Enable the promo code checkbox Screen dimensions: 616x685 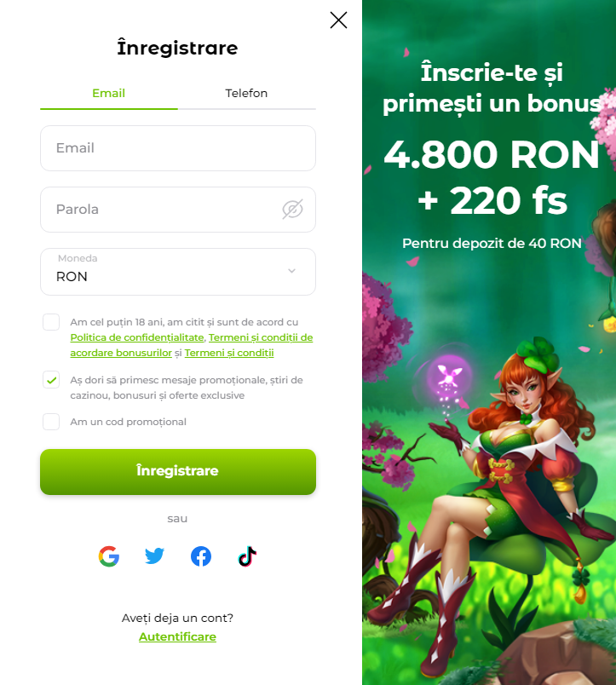click(x=51, y=422)
